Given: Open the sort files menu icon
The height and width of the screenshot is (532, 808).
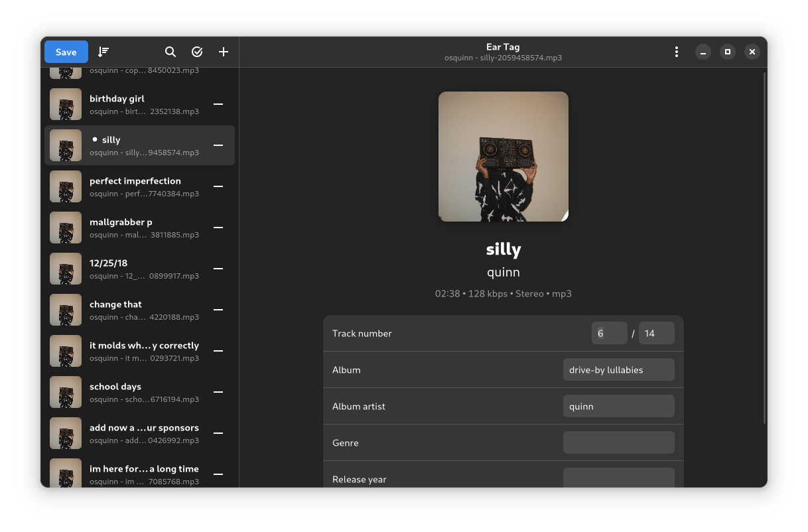Looking at the screenshot, I should pos(103,52).
